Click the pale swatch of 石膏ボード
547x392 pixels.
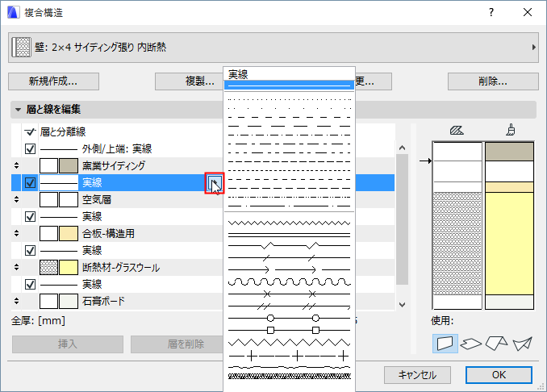[69, 302]
